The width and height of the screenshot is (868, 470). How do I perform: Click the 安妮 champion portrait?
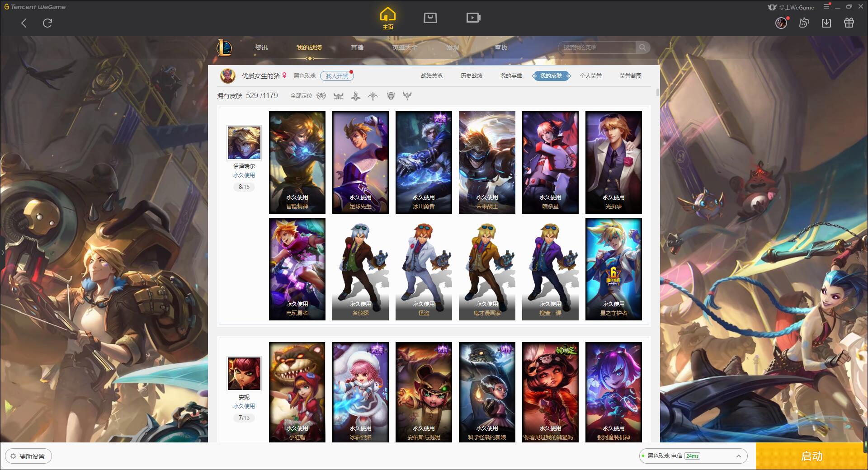pos(244,374)
